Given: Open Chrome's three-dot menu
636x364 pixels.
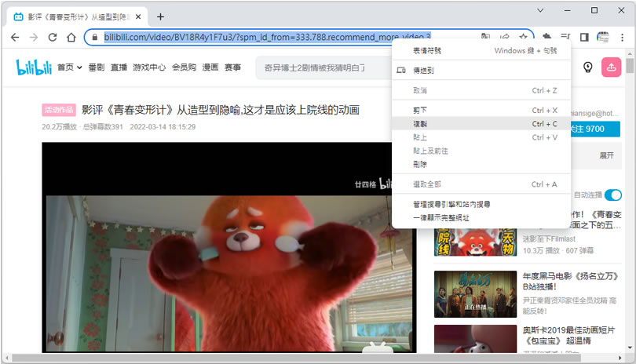Looking at the screenshot, I should point(622,38).
